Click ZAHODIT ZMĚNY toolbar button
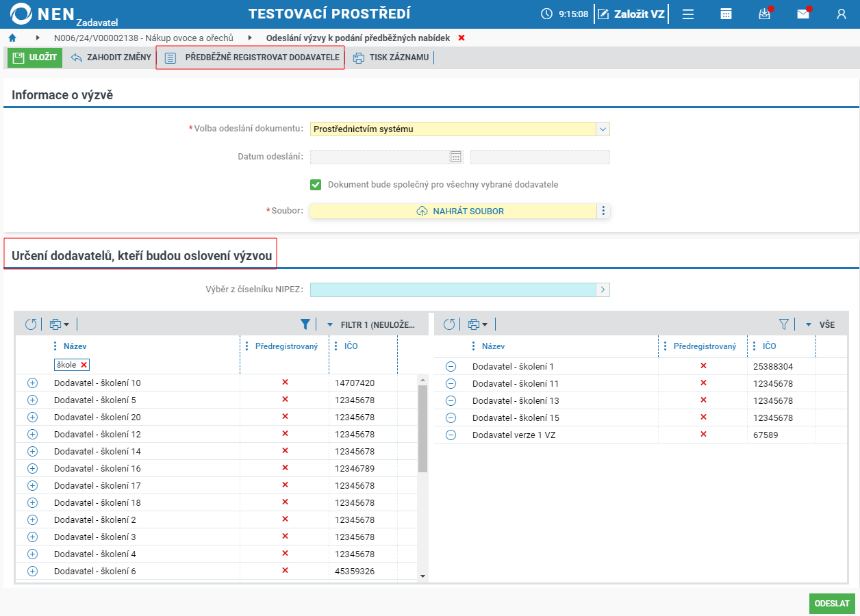Viewport: 860px width, 616px height. (111, 57)
